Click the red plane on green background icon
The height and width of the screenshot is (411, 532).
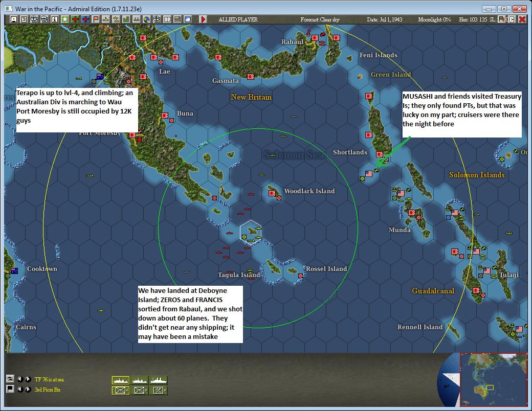click(75, 19)
